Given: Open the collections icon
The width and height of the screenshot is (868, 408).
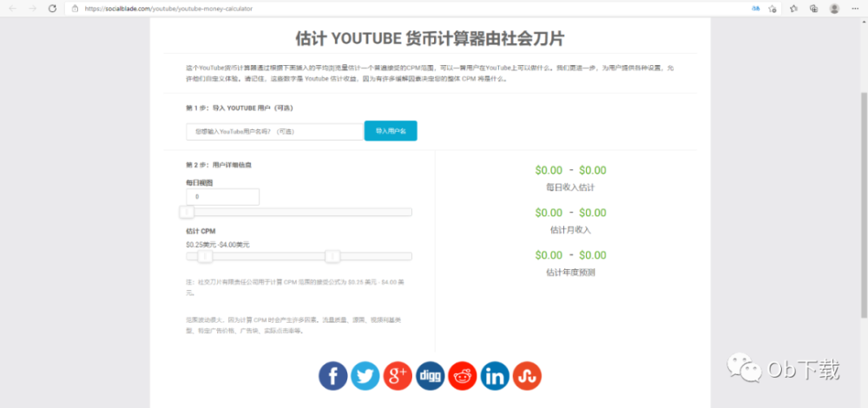Looking at the screenshot, I should 814,9.
